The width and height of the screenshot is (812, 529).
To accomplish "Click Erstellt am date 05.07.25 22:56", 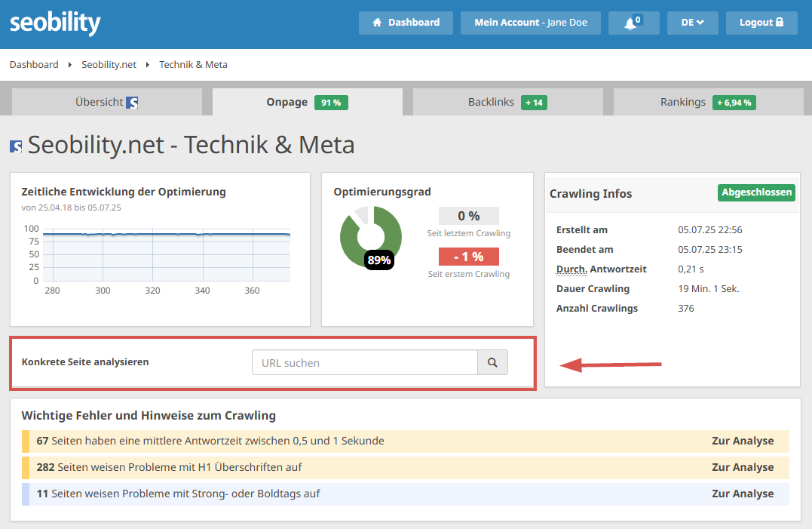I will (x=710, y=229).
